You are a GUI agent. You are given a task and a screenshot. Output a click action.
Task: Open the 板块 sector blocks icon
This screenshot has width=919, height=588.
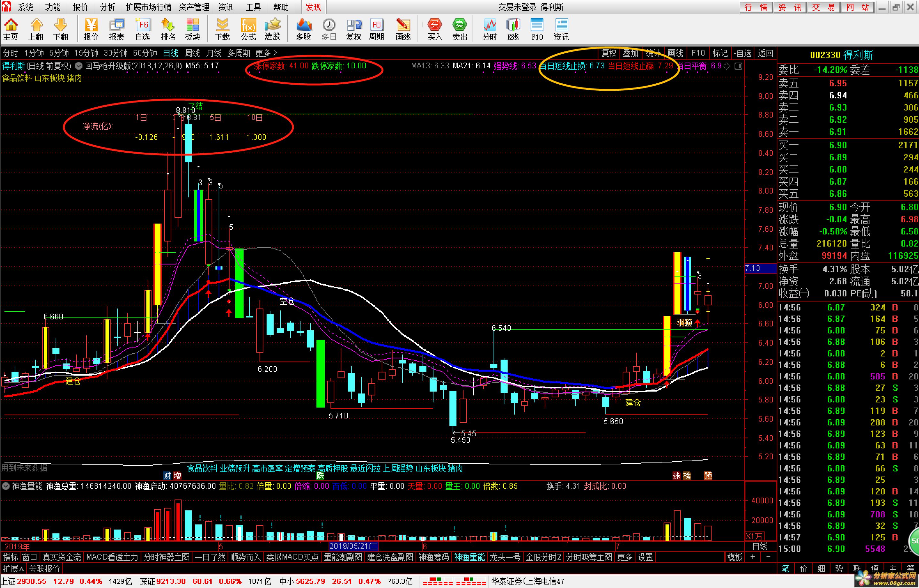[192, 29]
